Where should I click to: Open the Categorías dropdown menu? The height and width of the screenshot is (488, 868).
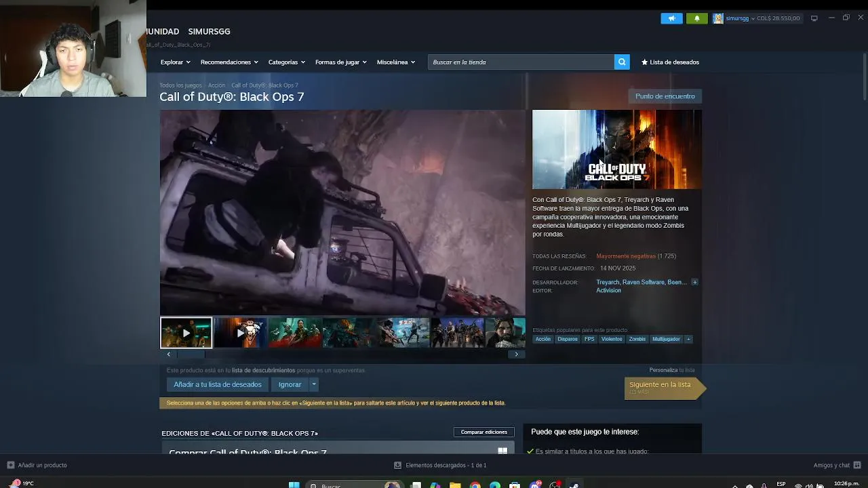(286, 62)
